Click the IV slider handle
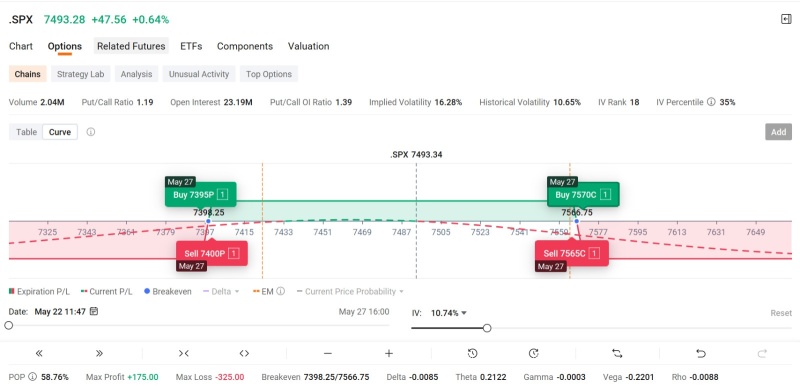This screenshot has width=800, height=387. point(487,328)
